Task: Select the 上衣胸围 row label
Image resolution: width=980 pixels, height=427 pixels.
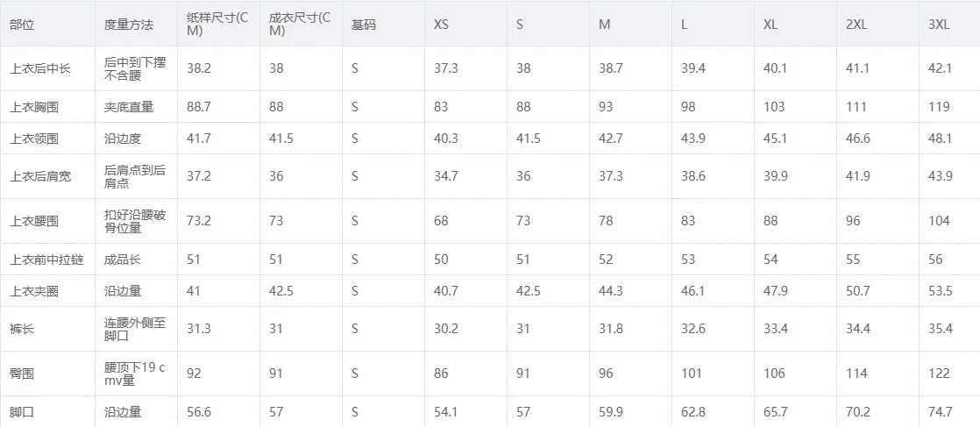Action: coord(34,107)
